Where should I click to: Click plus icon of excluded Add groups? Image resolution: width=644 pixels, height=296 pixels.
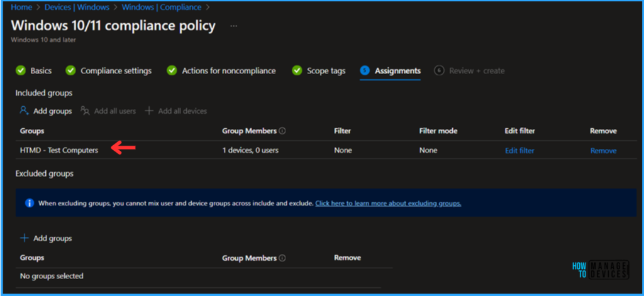(x=25, y=238)
